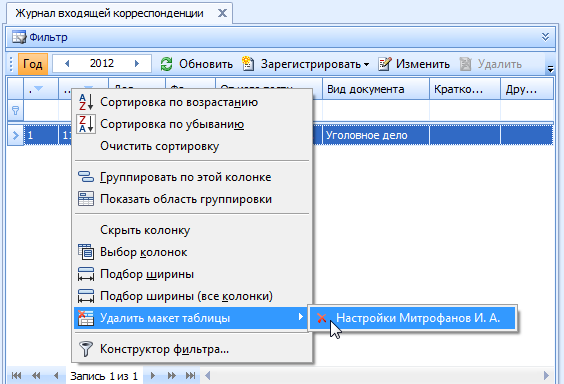Click the column chooser icon
The image size is (564, 384).
click(x=86, y=252)
